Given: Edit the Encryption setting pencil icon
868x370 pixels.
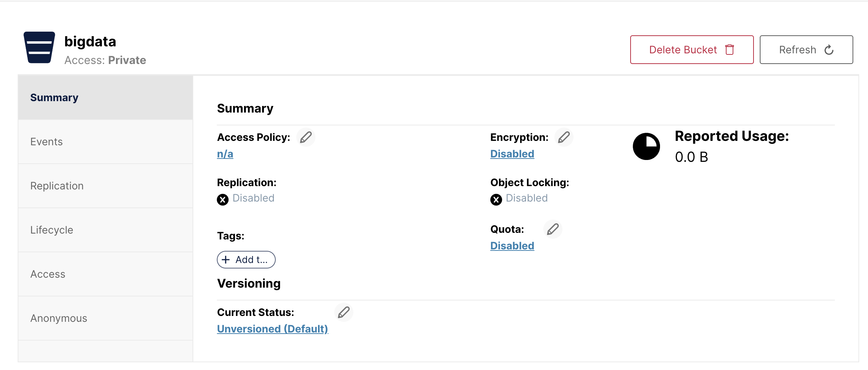Looking at the screenshot, I should (x=564, y=137).
